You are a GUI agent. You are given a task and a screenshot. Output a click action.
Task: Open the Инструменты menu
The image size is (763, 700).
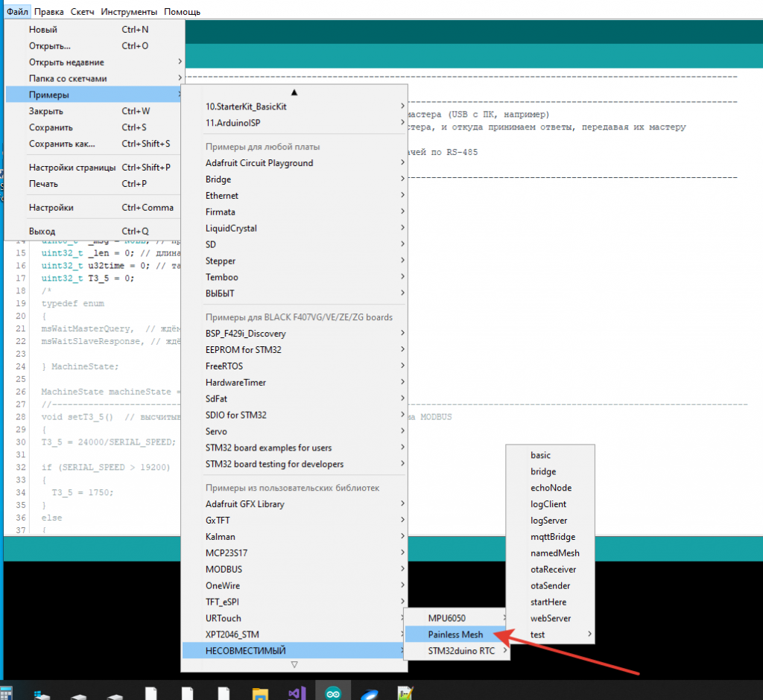point(129,12)
